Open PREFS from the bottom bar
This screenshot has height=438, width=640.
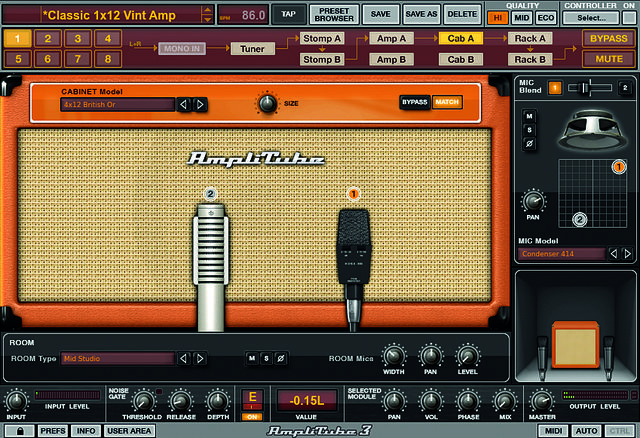pos(53,431)
